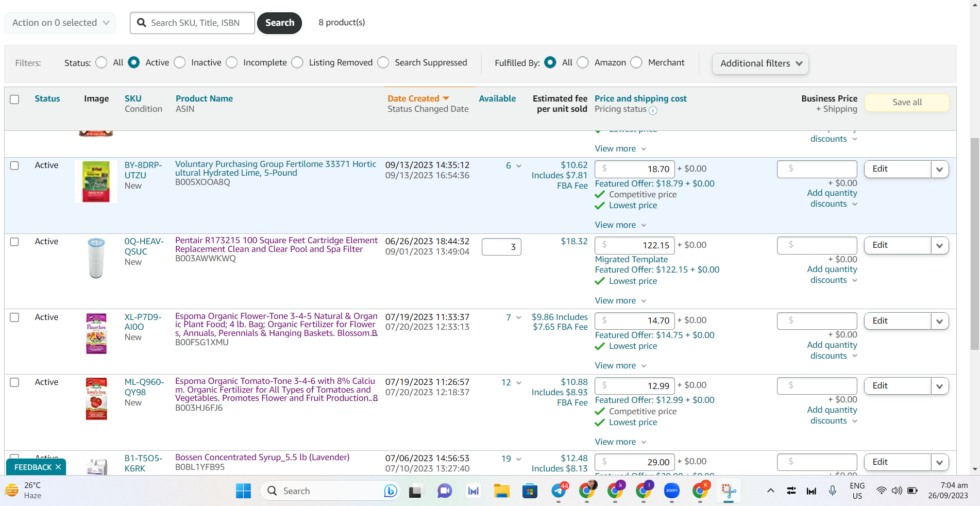The width and height of the screenshot is (980, 506).
Task: Select the All status radio button
Action: [102, 62]
